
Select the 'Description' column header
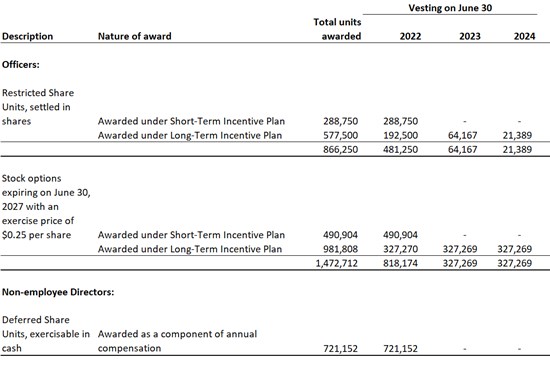[x=27, y=36]
